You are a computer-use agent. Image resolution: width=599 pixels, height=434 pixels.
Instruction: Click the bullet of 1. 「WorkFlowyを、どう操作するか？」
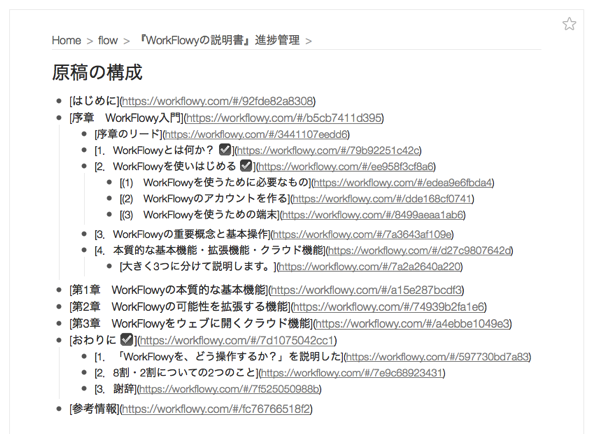(84, 356)
